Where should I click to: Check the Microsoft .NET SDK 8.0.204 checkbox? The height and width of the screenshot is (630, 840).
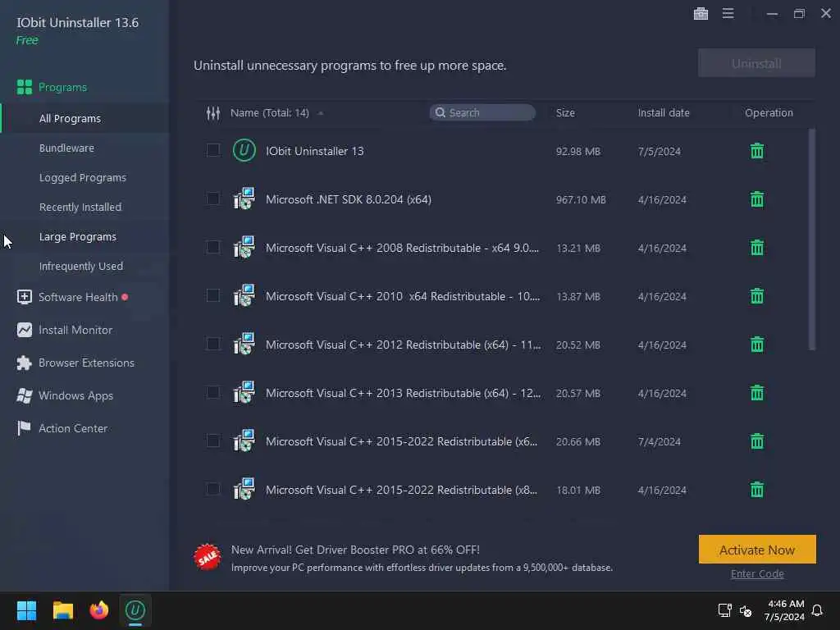click(213, 199)
